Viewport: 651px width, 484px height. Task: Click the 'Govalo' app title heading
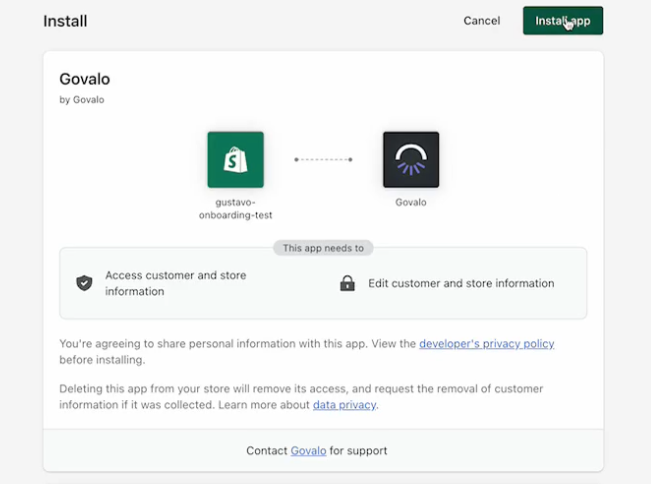[x=85, y=79]
